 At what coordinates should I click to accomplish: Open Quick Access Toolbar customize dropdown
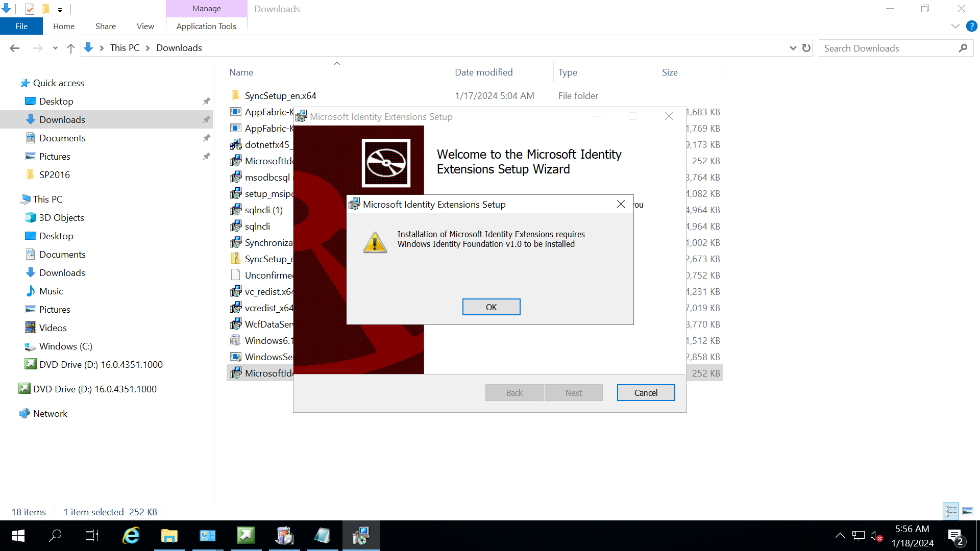pyautogui.click(x=60, y=9)
